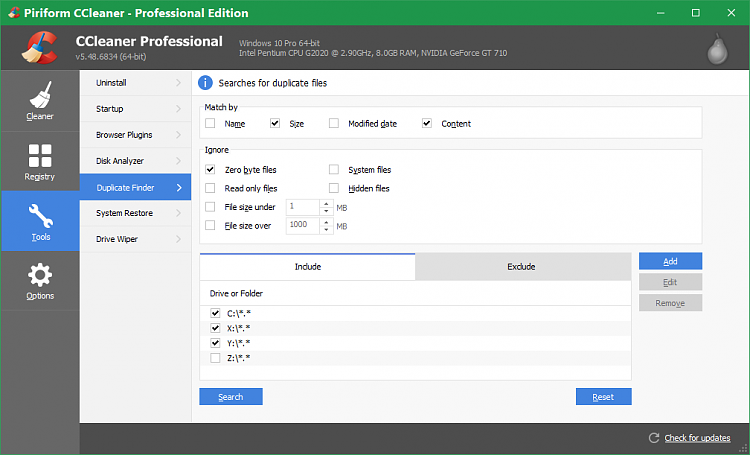Click the File size over value field
This screenshot has height=455, width=750.
coord(303,225)
